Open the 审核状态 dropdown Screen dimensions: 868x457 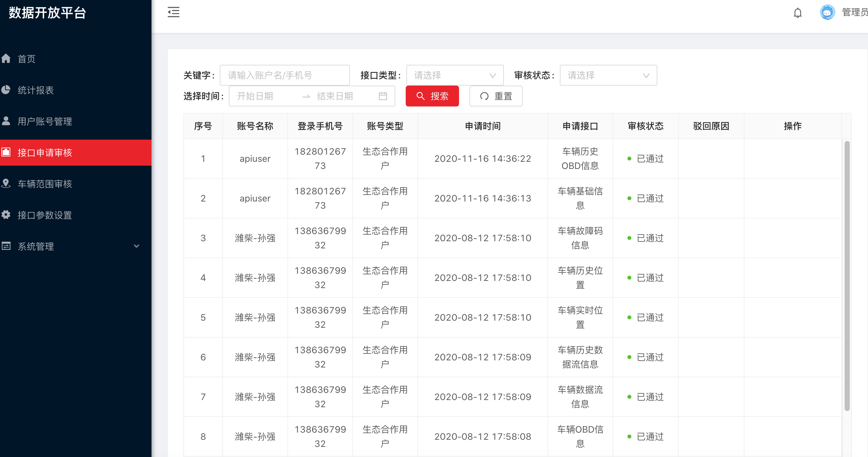[x=608, y=75]
